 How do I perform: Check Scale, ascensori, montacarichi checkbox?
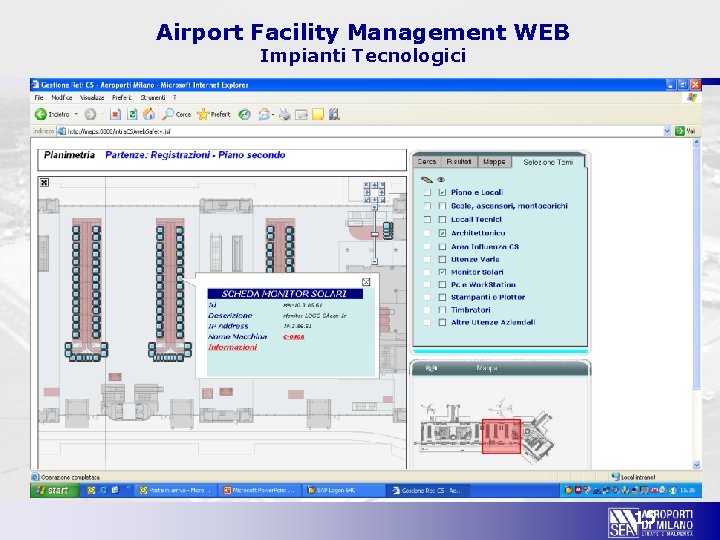pyautogui.click(x=442, y=206)
